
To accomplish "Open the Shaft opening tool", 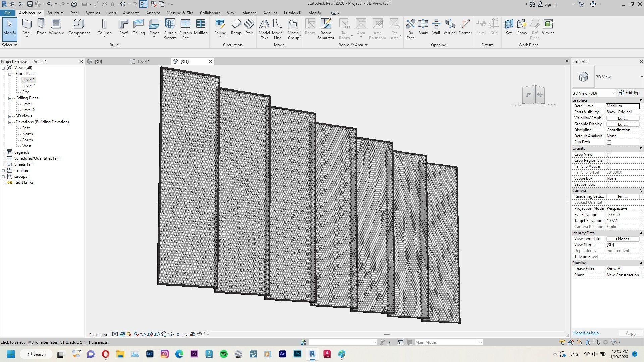I will point(423,27).
